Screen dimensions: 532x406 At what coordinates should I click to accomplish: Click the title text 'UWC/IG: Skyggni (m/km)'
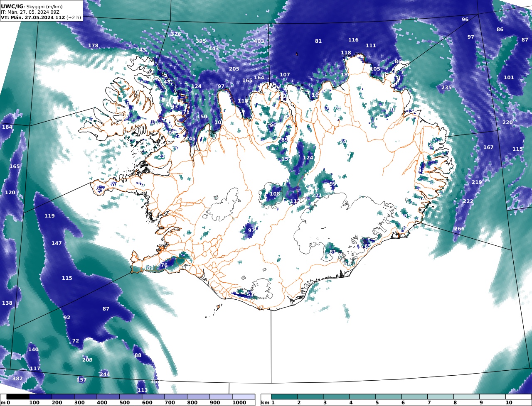point(32,7)
